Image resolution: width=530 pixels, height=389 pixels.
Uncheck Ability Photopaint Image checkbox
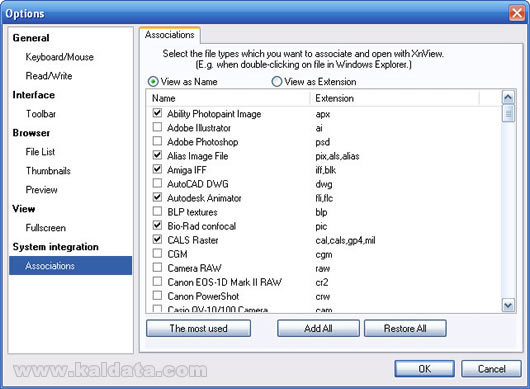pos(157,113)
